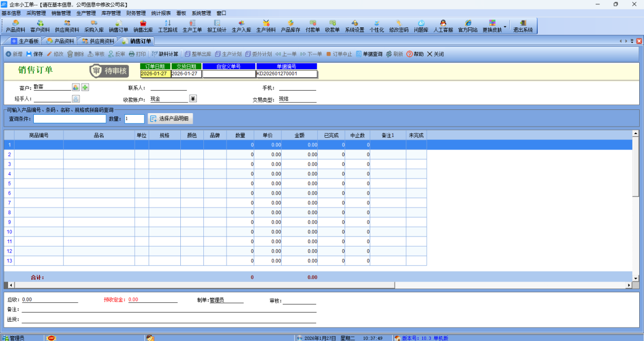Open 产品资料 from the main toolbar
The width and height of the screenshot is (644, 341).
(15, 26)
